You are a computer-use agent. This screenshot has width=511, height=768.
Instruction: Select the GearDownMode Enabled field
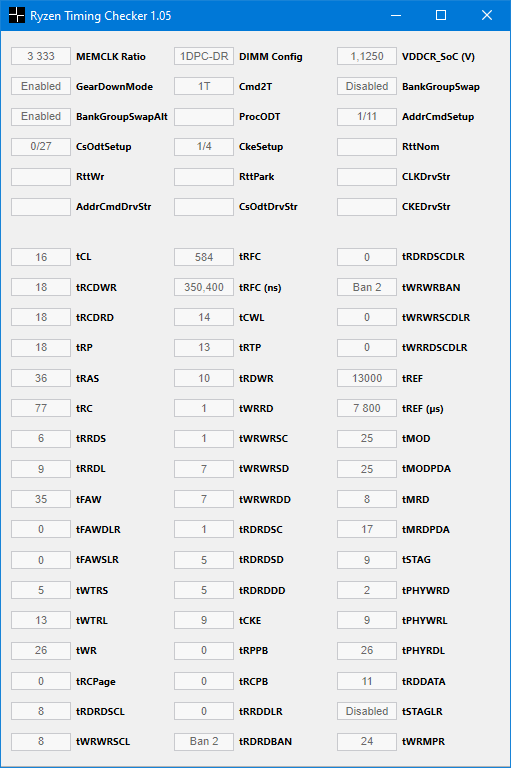[x=41, y=86]
